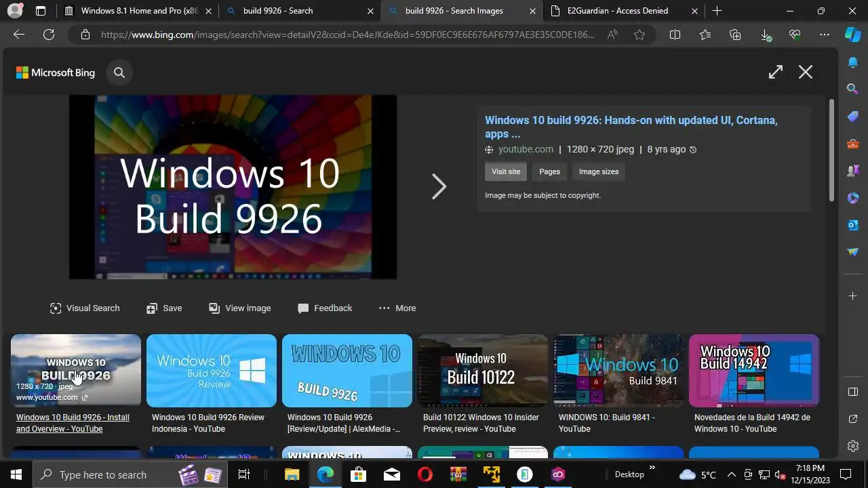Open sidebar Microsoft 365 icon
The image size is (868, 488).
(853, 198)
